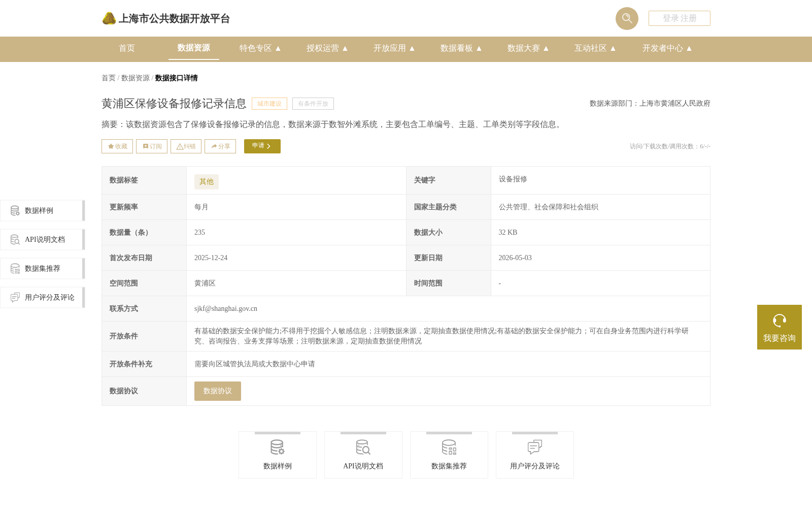This screenshot has height=508, width=812.
Task: Click the 分享 share button
Action: (x=220, y=146)
